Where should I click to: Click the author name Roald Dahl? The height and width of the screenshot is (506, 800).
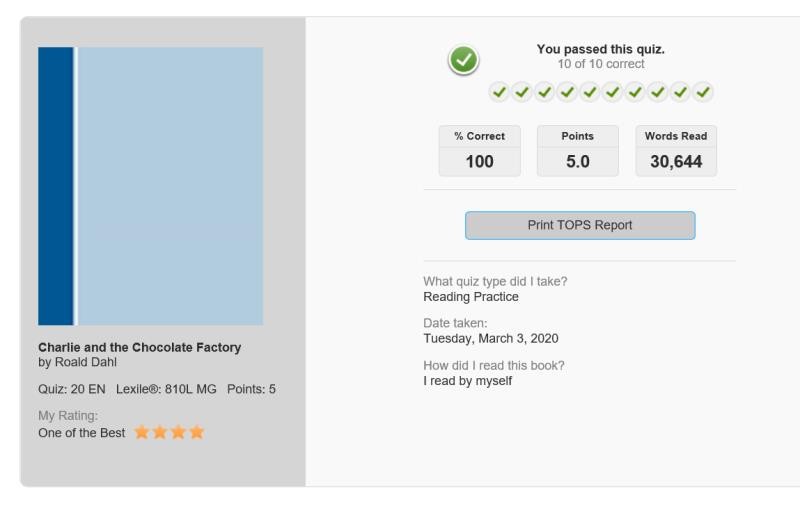[x=86, y=362]
